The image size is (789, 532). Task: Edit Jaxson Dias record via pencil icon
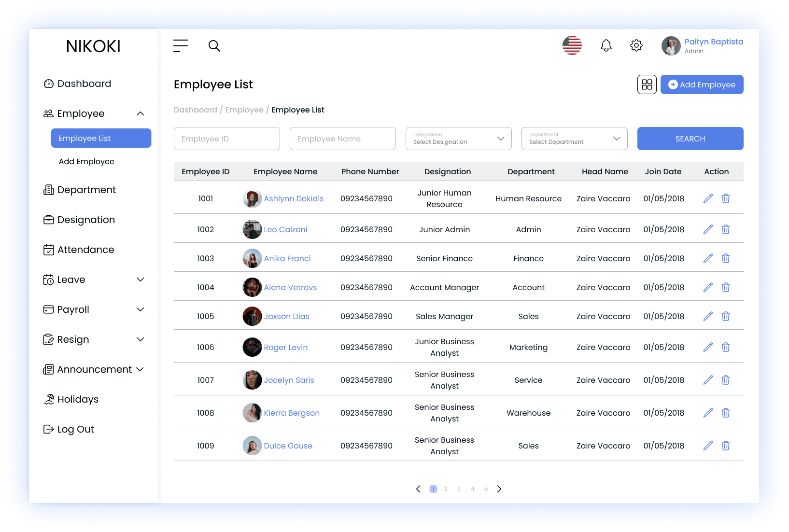pyautogui.click(x=708, y=316)
